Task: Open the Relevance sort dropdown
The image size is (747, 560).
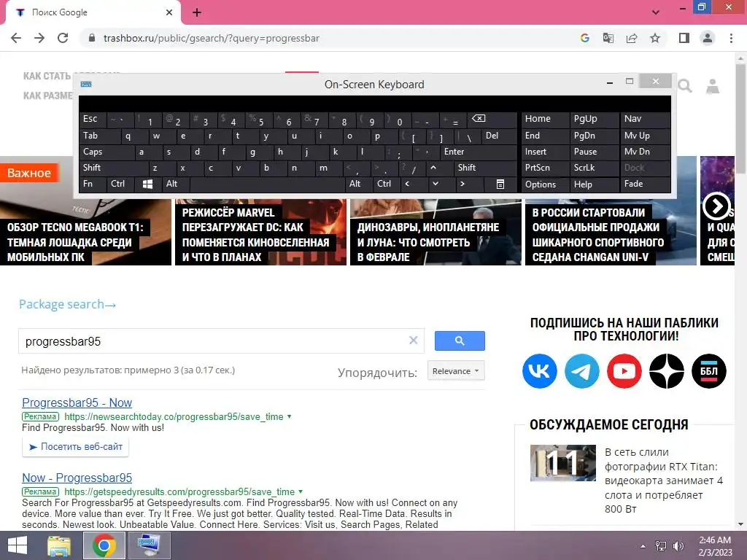Action: [455, 371]
